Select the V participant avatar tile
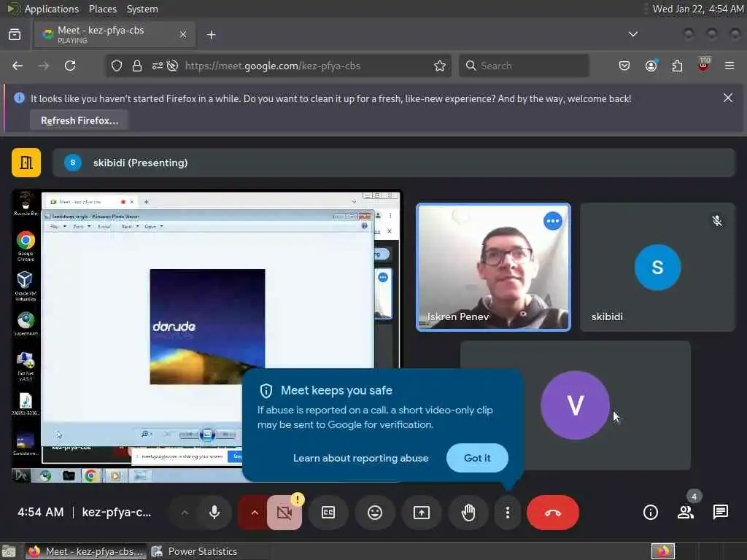The width and height of the screenshot is (747, 560). click(x=575, y=405)
